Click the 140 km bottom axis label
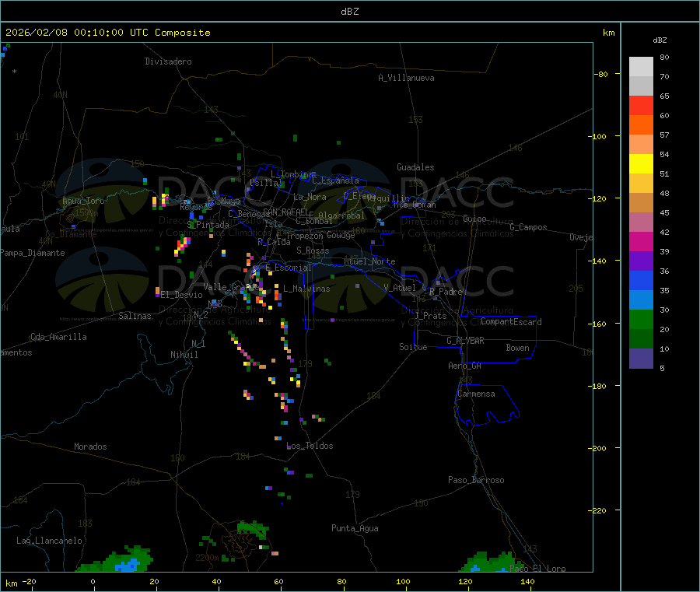This screenshot has height=592, width=700. coord(527,582)
